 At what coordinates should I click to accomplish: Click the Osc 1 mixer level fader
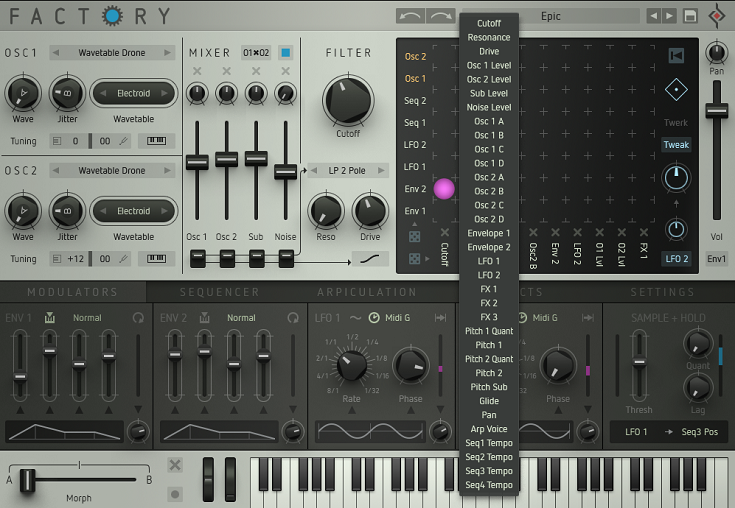(197, 162)
